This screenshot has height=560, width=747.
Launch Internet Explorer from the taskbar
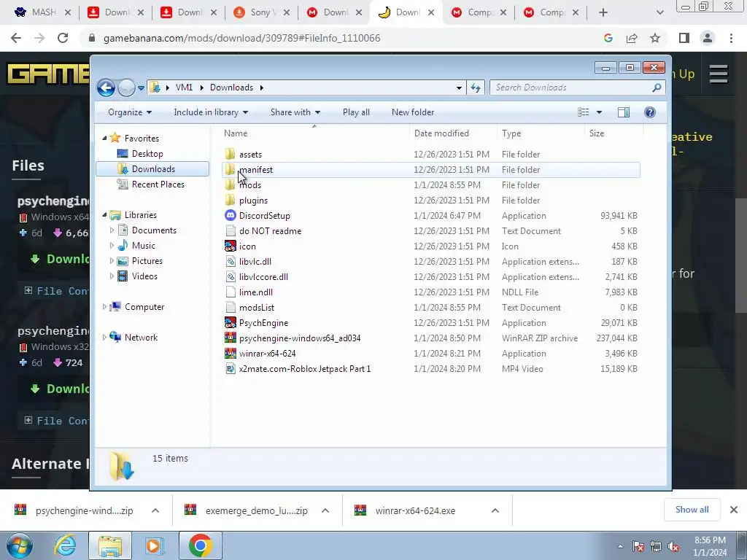(x=65, y=545)
